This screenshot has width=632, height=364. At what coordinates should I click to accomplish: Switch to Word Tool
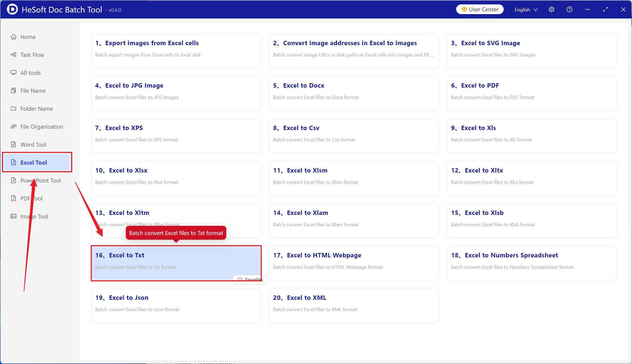37,144
